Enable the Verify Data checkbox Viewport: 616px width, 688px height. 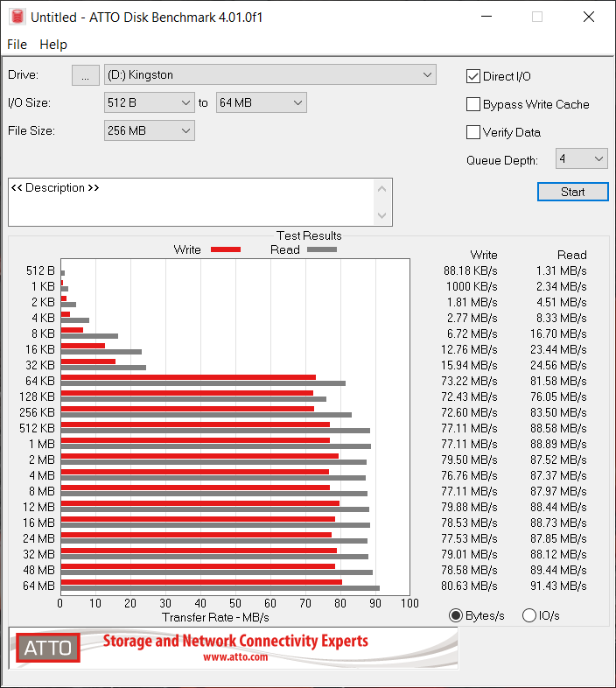pos(473,132)
